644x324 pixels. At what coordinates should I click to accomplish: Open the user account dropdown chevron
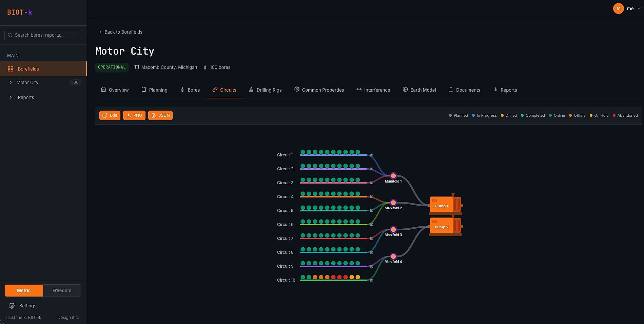(x=639, y=9)
